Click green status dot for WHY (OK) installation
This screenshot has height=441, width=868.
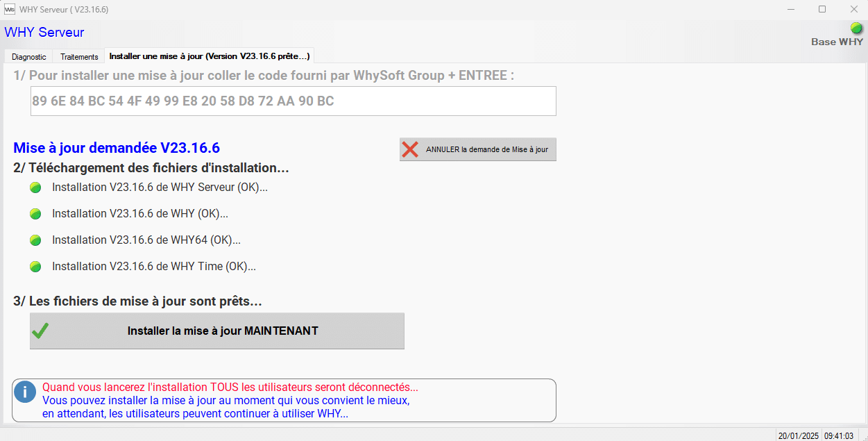pos(35,214)
